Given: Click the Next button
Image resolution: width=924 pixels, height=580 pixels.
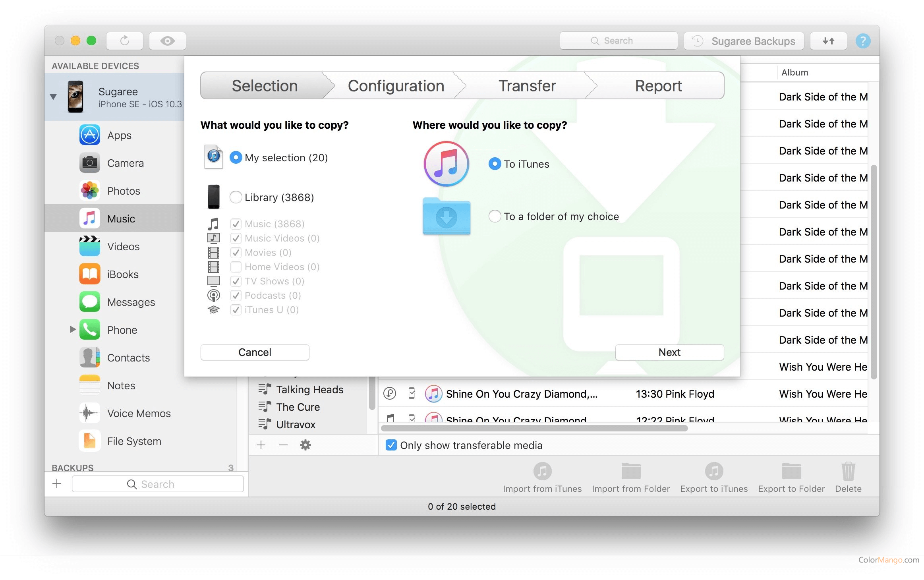Looking at the screenshot, I should point(669,352).
